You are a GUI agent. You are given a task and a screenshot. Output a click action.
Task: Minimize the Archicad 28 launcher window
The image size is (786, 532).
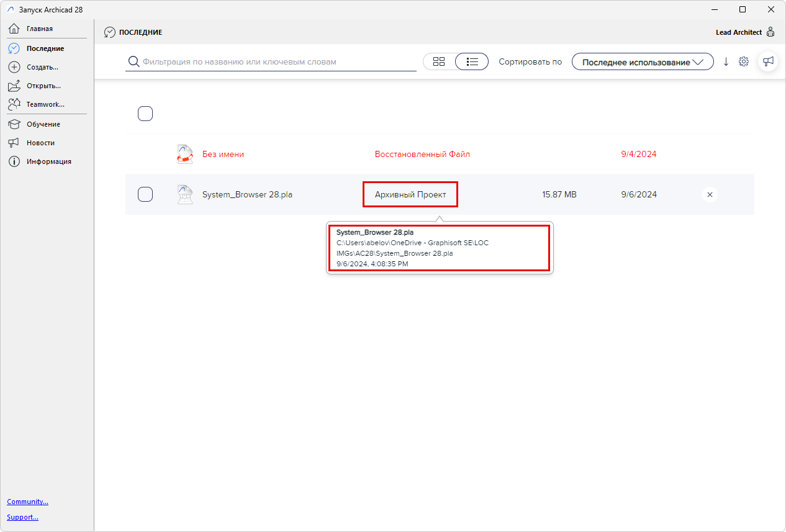(714, 9)
